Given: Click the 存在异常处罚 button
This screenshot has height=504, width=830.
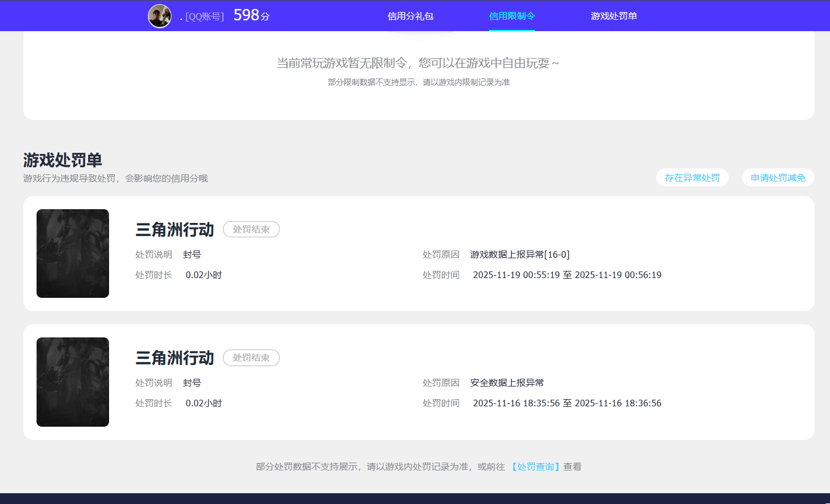Looking at the screenshot, I should coord(692,177).
